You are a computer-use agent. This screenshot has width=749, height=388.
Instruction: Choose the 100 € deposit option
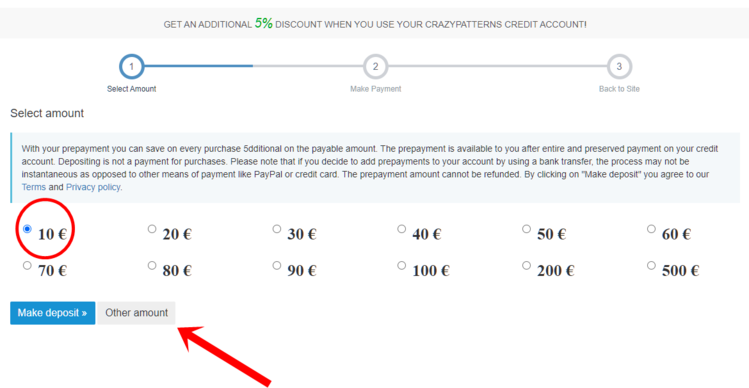pos(401,265)
